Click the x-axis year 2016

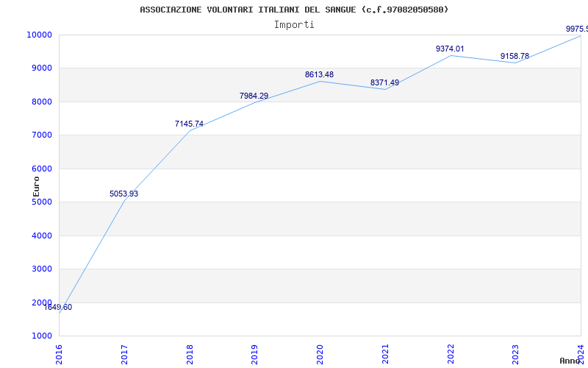59,354
